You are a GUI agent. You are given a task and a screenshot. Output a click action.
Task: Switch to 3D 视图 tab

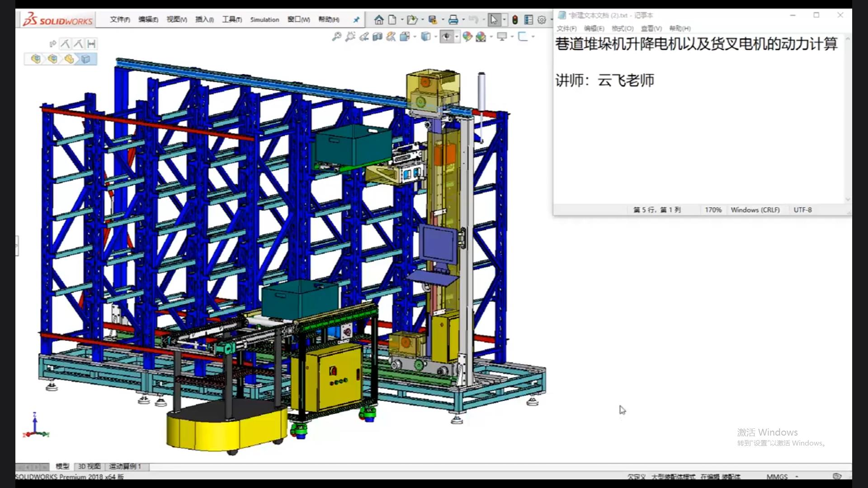(89, 466)
